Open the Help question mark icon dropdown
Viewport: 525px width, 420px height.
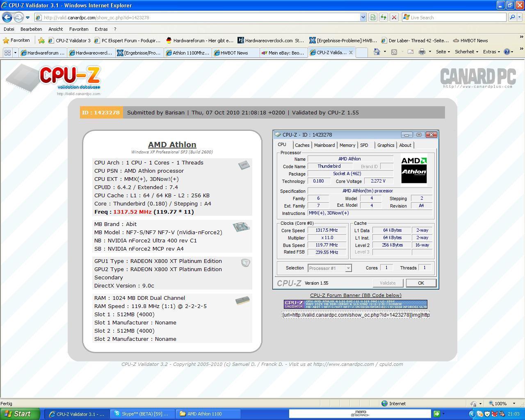[509, 52]
